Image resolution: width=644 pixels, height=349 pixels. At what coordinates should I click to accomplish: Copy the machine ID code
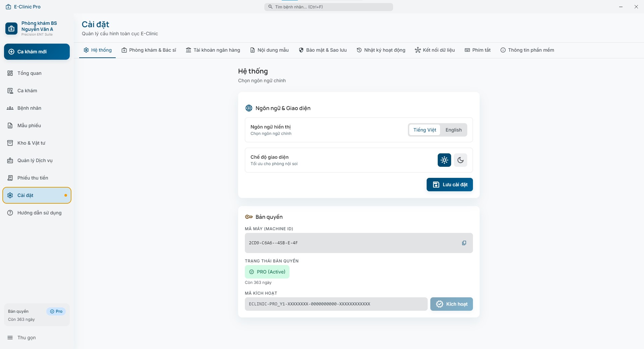[464, 243]
